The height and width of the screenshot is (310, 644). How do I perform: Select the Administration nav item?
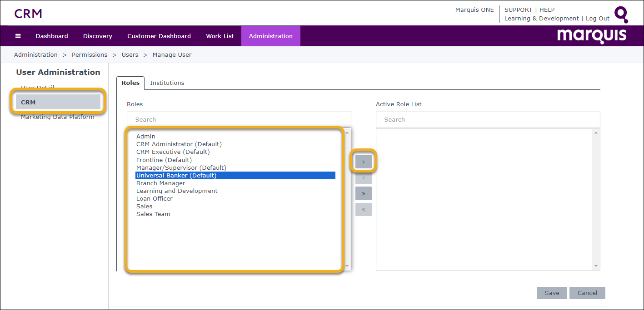click(x=271, y=36)
